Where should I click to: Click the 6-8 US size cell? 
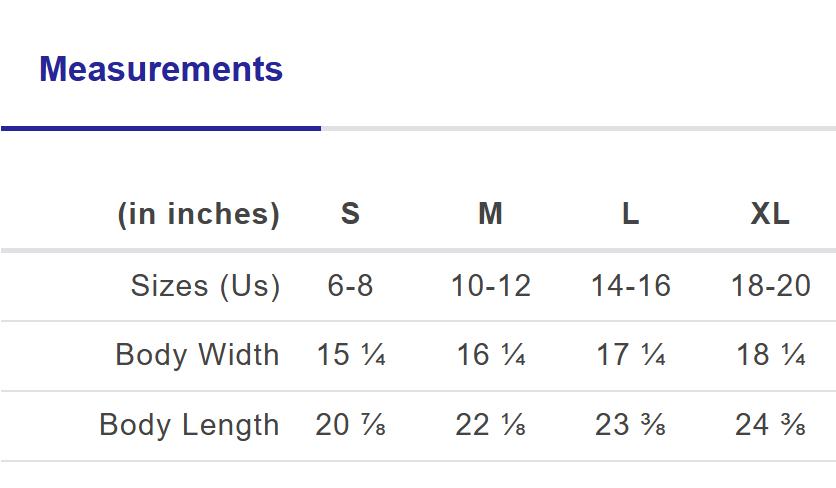350,286
